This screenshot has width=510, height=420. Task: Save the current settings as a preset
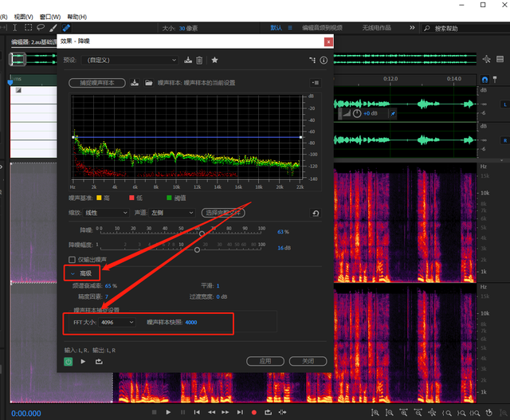pyautogui.click(x=188, y=60)
